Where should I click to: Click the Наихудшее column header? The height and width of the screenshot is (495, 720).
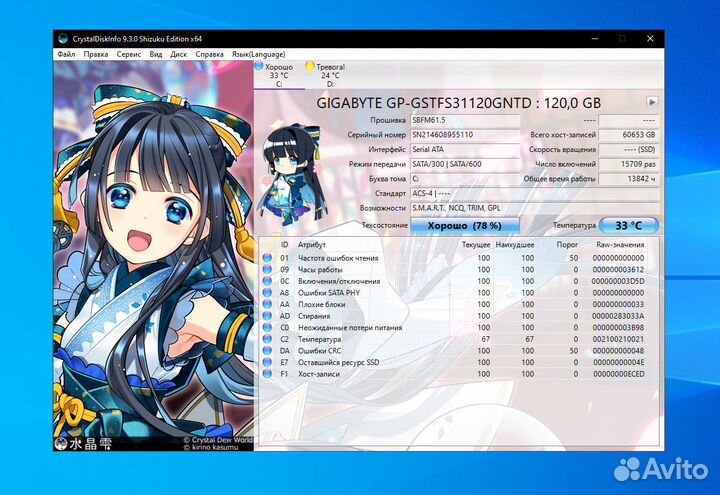tap(515, 245)
